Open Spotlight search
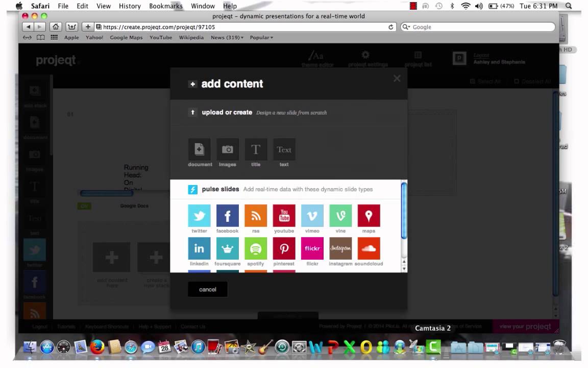The image size is (588, 368). [569, 6]
